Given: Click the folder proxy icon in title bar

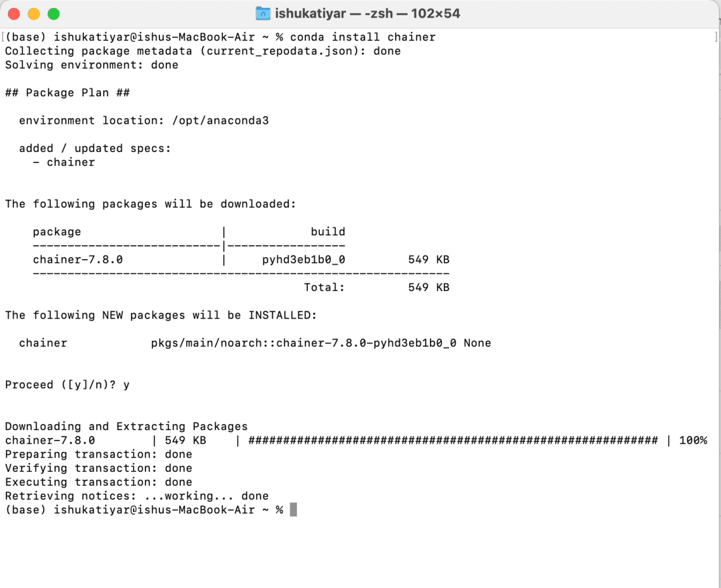Looking at the screenshot, I should tap(263, 13).
